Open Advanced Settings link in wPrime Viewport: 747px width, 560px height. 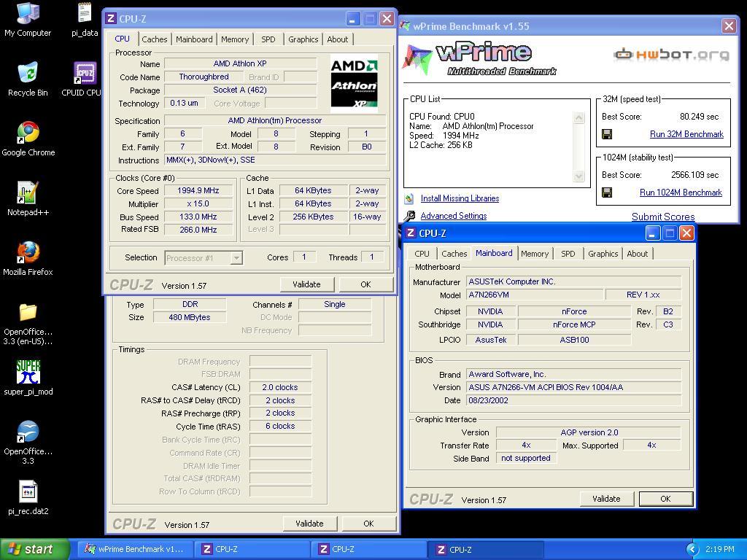tap(454, 216)
